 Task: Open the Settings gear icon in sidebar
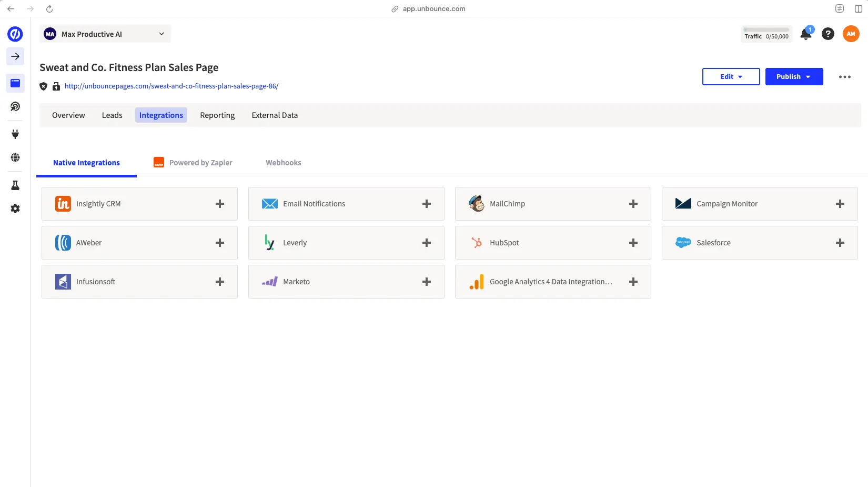(15, 208)
